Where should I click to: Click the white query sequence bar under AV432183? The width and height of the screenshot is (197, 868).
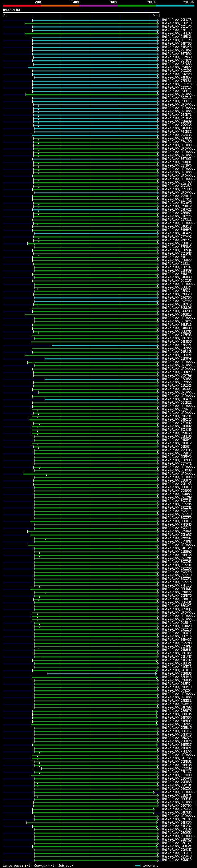point(81,13)
